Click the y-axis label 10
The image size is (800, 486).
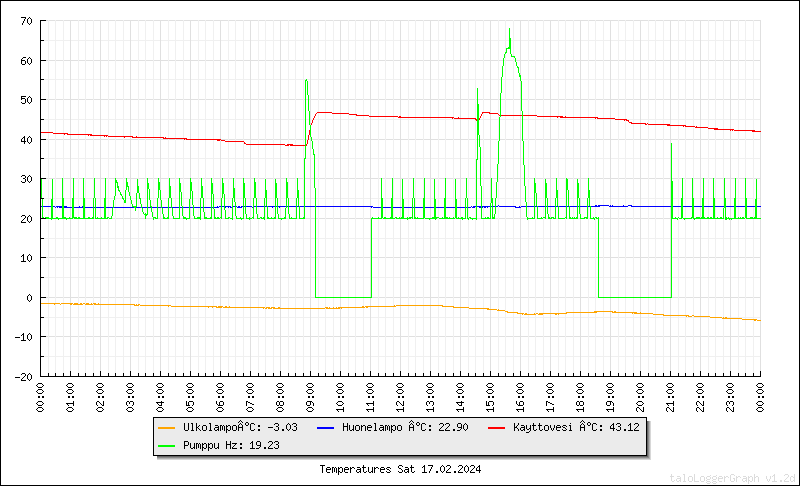27,259
